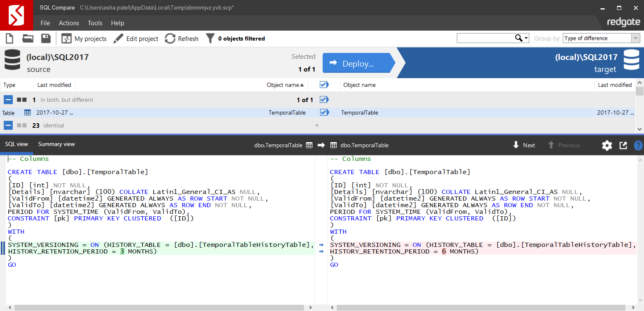The height and width of the screenshot is (311, 644).
Task: Click the left SQL pane horizontal scrollbar
Action: click(x=160, y=307)
